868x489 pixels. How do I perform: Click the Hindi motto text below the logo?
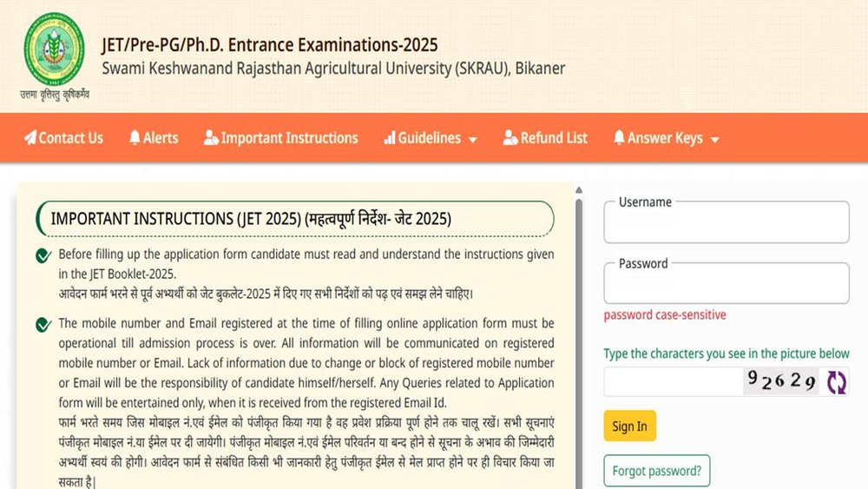(54, 95)
